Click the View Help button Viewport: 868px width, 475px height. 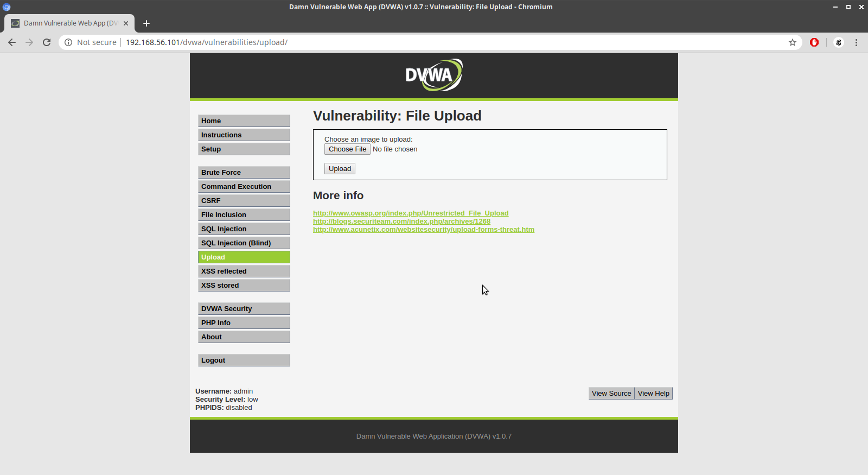(x=654, y=394)
